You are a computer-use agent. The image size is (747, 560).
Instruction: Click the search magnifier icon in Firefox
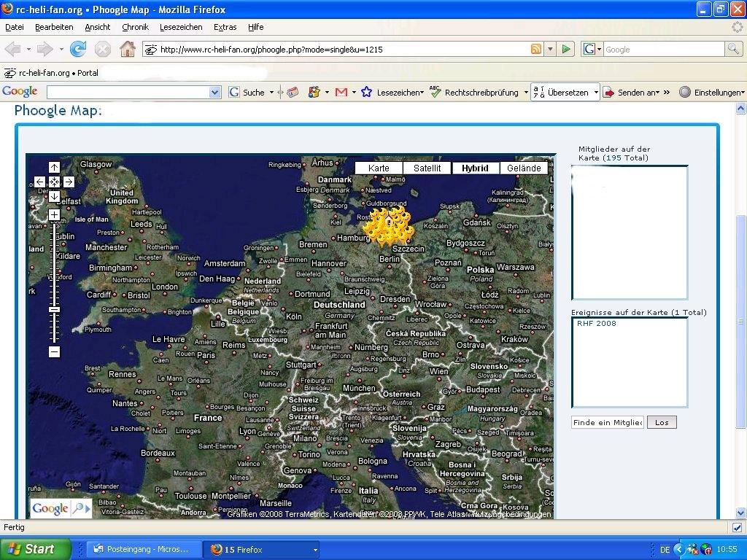(x=733, y=49)
